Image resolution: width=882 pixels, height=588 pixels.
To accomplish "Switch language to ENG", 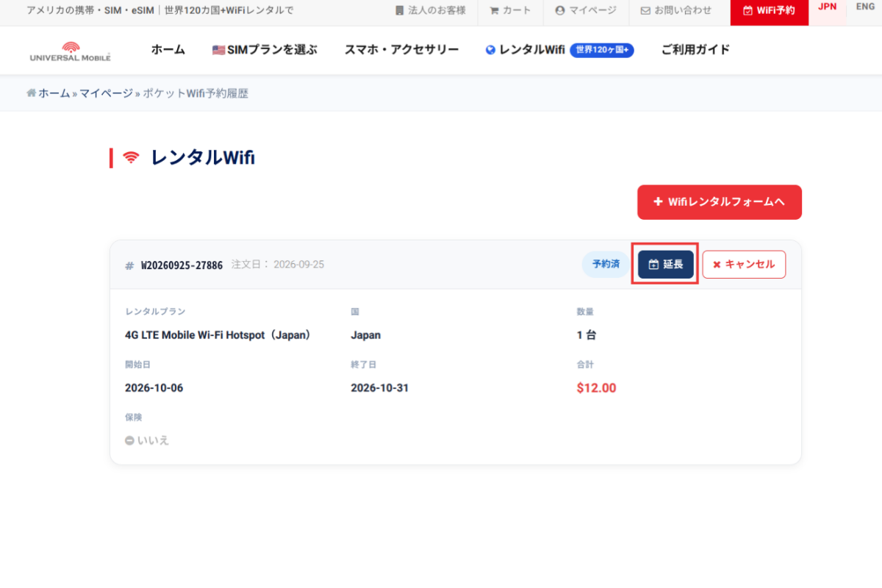I will (x=865, y=7).
